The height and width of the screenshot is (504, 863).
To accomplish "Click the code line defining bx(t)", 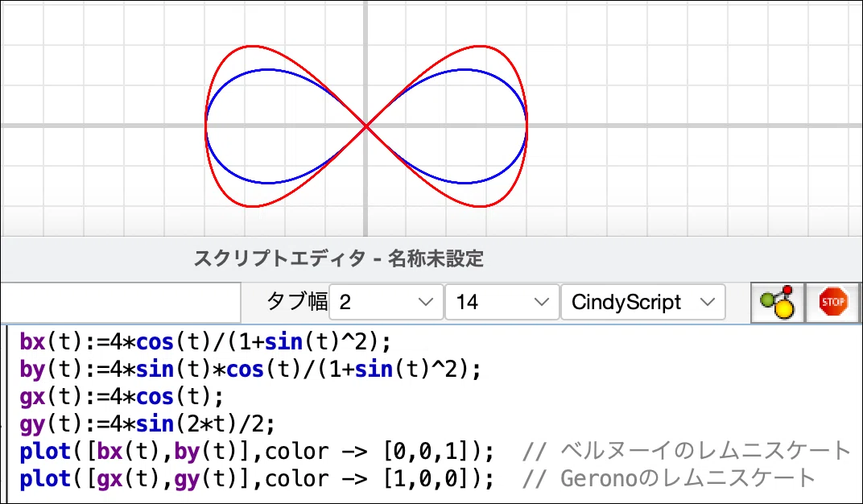I will pos(205,341).
